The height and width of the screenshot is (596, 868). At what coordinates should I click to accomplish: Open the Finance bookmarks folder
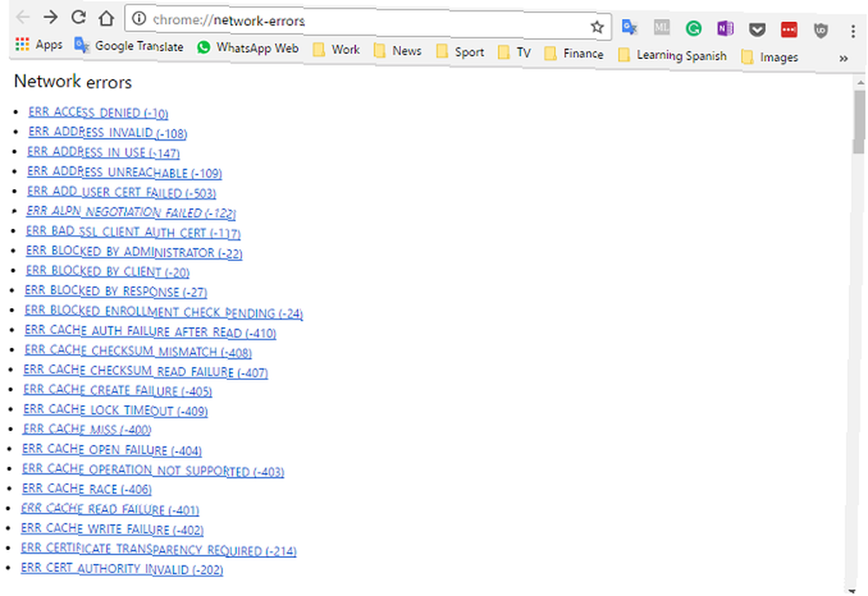click(x=574, y=54)
